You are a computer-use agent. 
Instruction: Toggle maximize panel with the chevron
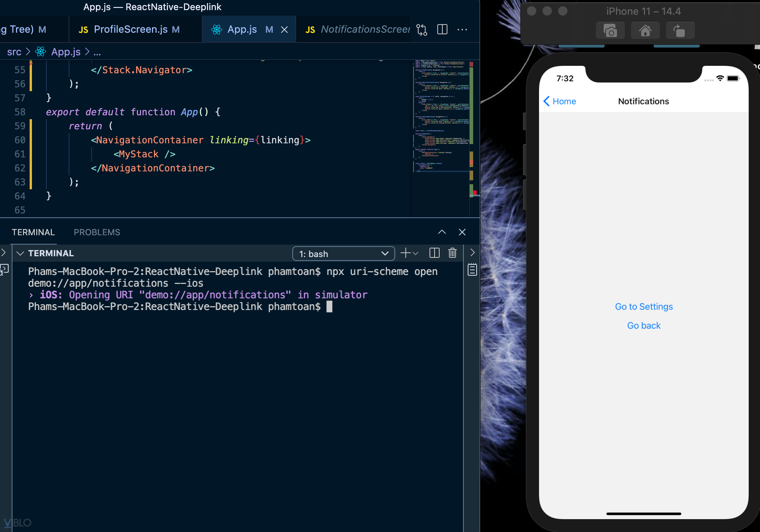click(442, 232)
